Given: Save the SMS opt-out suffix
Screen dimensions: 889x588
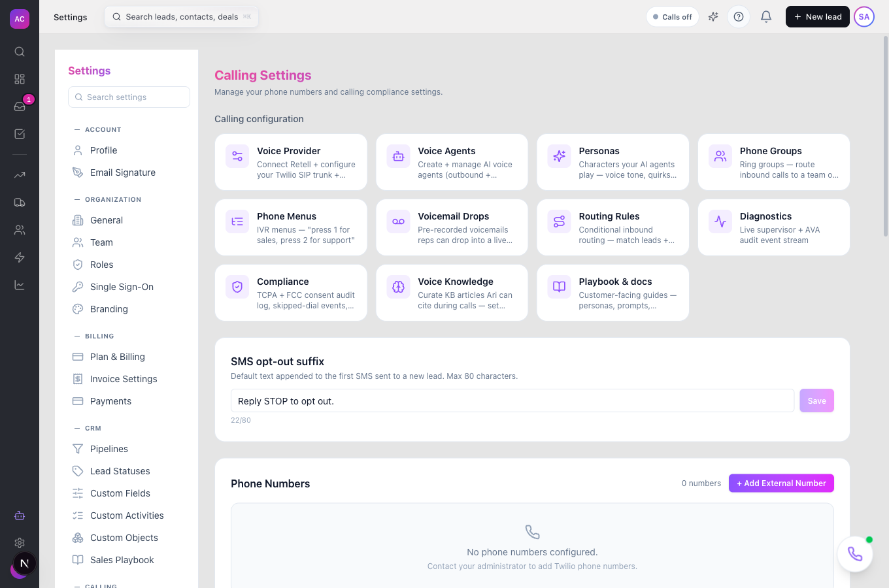Looking at the screenshot, I should point(816,400).
